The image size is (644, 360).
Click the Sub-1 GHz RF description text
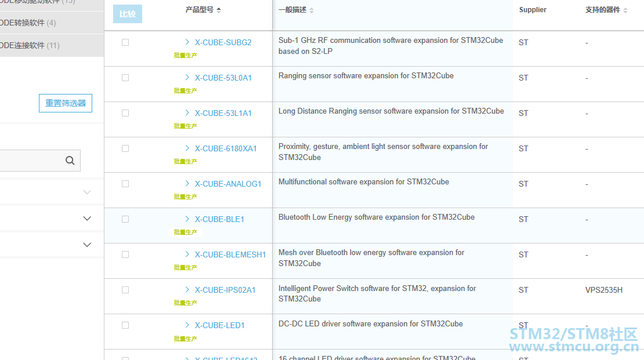tap(390, 46)
